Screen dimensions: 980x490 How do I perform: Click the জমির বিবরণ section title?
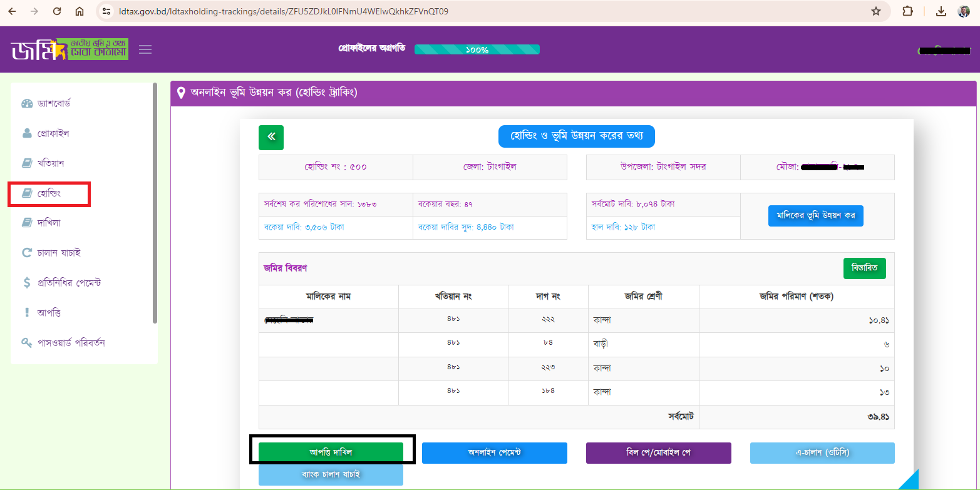pyautogui.click(x=286, y=268)
